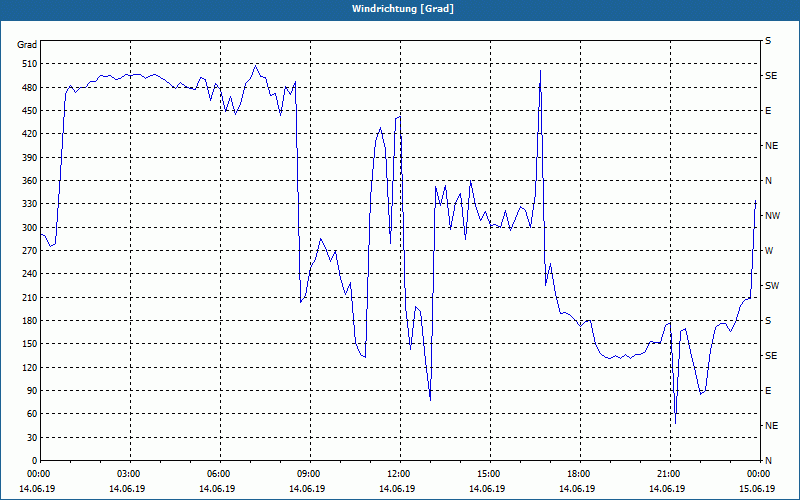
Task: Select the W compass label
Action: point(769,251)
